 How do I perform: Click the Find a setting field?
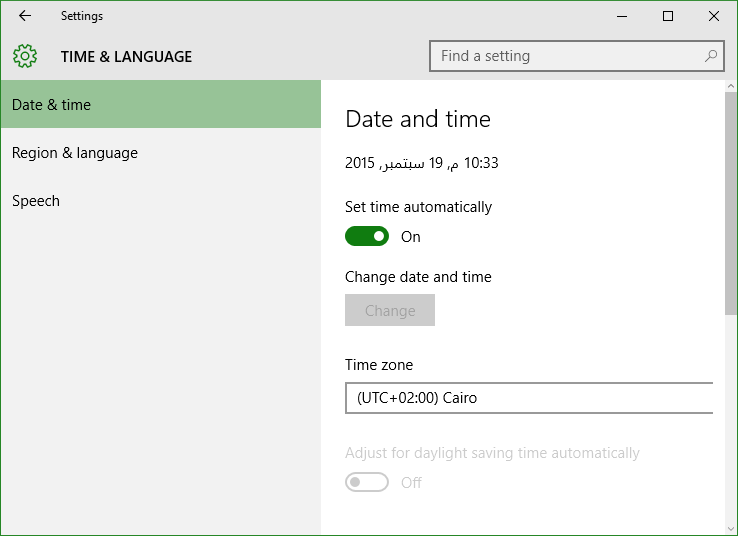577,56
